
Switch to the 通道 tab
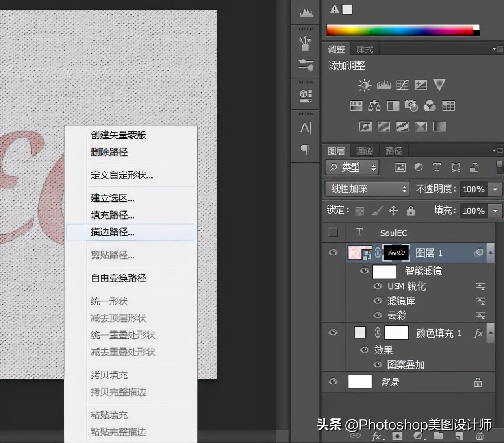364,150
